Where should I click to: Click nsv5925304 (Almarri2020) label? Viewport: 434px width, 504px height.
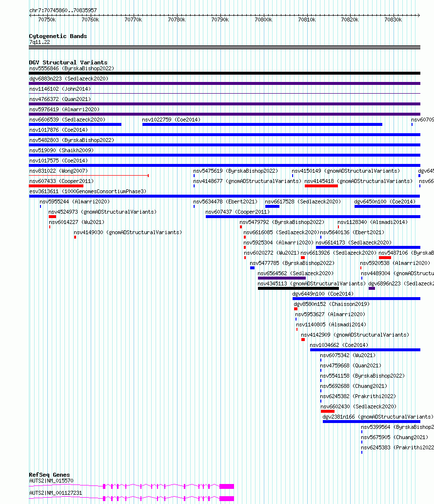[x=278, y=243]
